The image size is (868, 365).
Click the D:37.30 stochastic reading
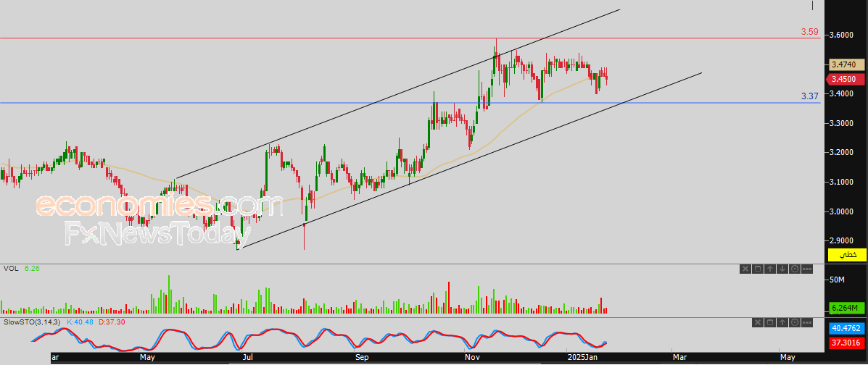(111, 322)
